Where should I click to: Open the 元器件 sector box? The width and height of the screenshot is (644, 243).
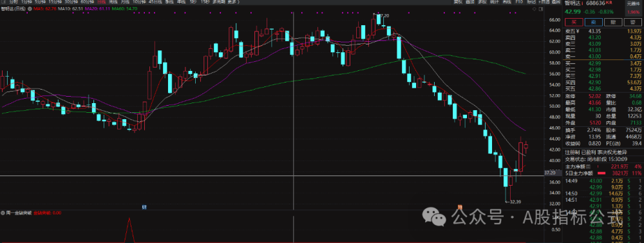pos(633,8)
